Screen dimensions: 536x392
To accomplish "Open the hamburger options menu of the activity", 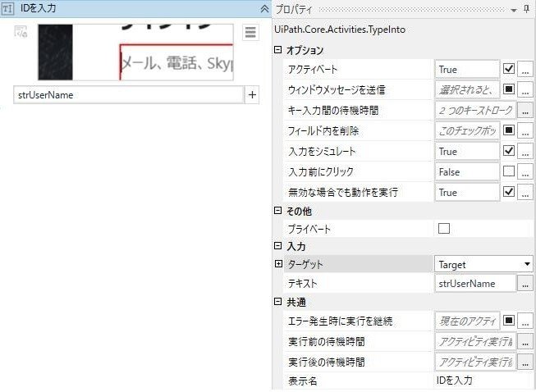I will (250, 33).
